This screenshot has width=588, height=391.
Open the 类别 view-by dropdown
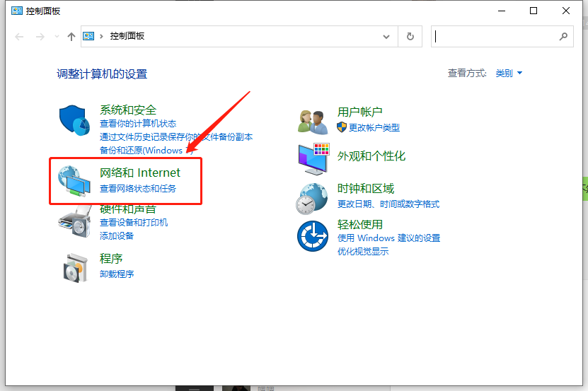pos(509,73)
